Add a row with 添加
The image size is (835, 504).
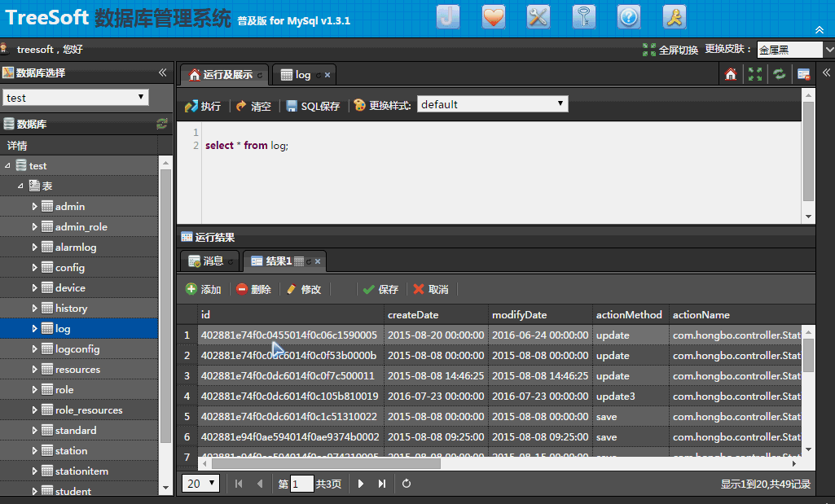tap(203, 289)
